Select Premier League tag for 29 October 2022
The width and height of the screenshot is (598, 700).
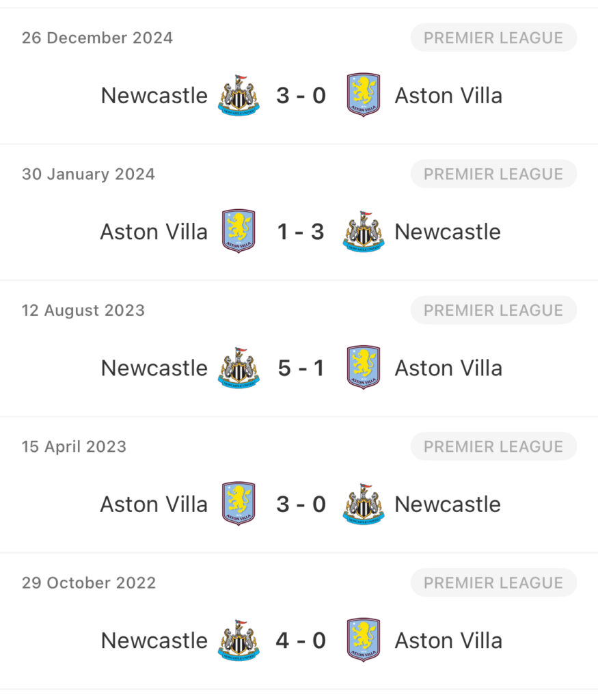point(493,582)
